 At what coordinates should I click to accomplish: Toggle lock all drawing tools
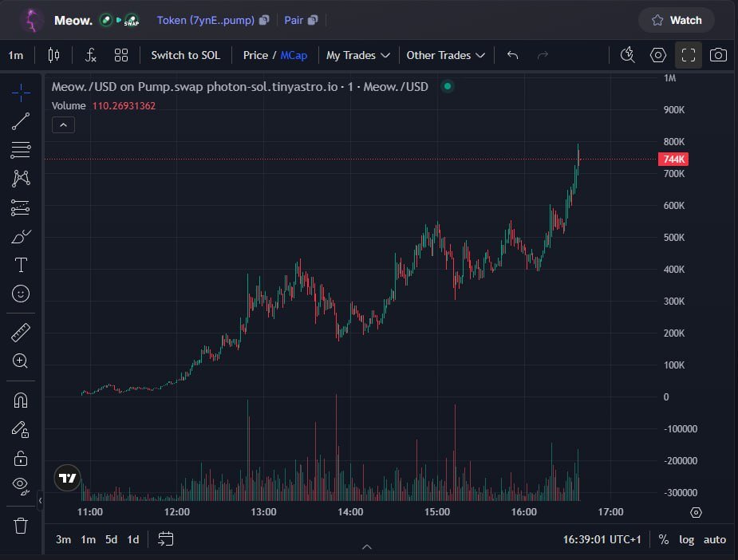coord(21,459)
